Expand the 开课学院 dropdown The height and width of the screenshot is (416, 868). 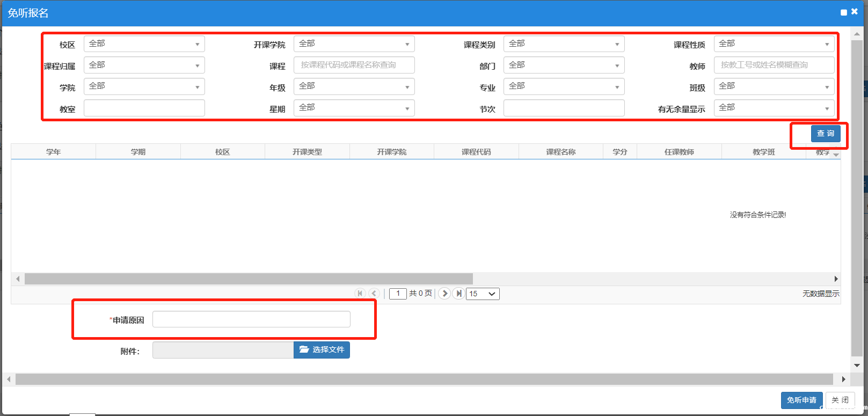click(354, 44)
